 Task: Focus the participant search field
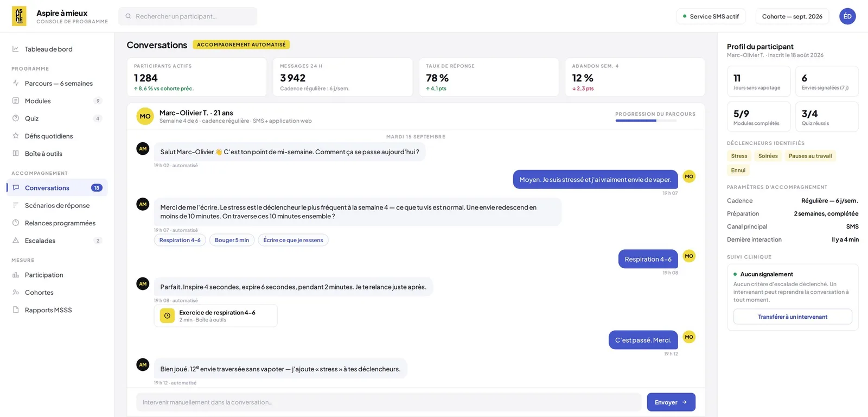click(x=188, y=16)
